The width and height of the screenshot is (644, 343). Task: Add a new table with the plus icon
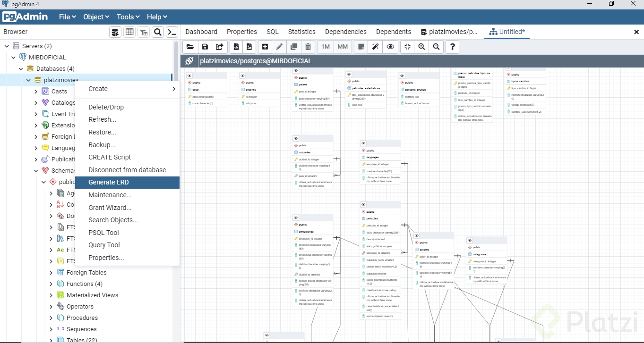point(265,47)
